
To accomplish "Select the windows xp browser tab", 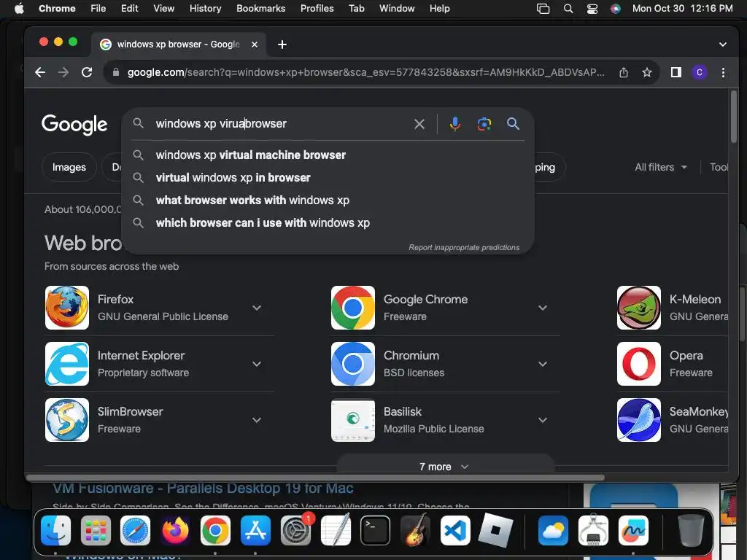I will click(x=179, y=44).
